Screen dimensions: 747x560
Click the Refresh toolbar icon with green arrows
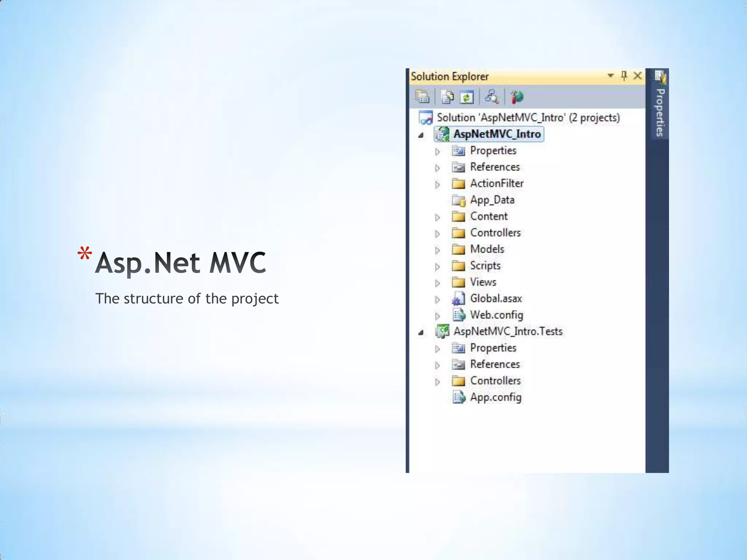[467, 97]
